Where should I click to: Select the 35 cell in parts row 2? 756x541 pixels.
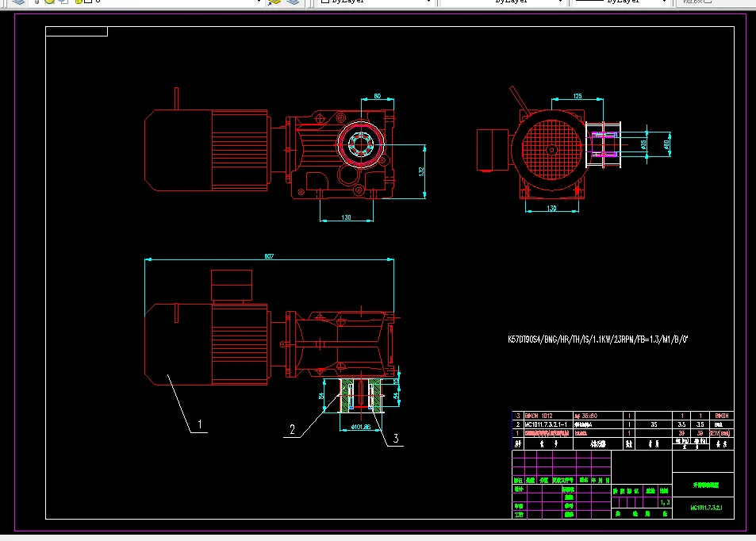(x=654, y=425)
